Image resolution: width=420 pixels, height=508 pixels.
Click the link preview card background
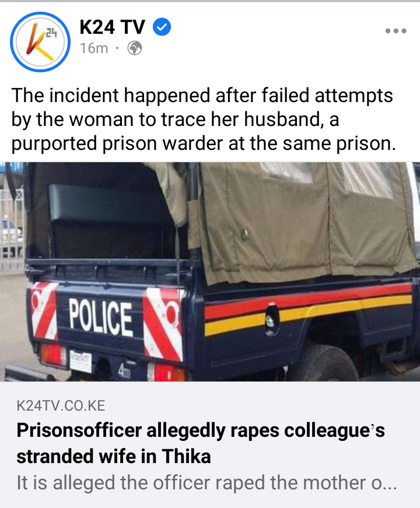pos(210,444)
